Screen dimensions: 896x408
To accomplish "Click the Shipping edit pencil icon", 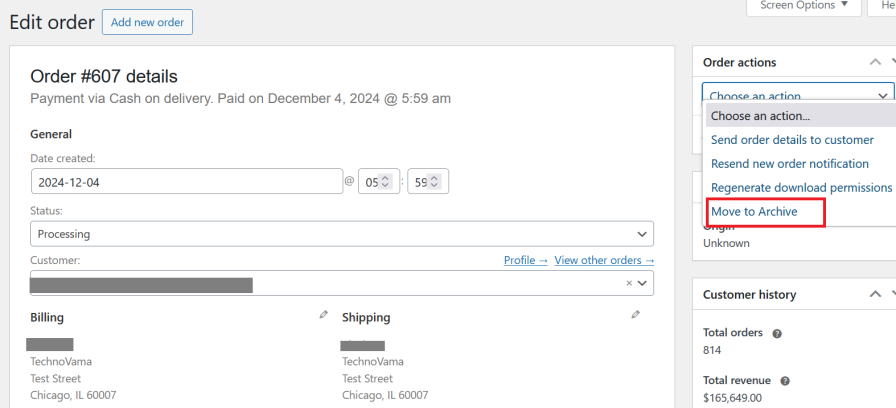I will [635, 315].
